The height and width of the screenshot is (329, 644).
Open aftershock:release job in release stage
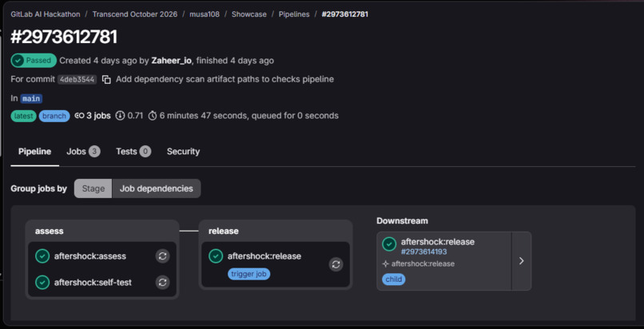pyautogui.click(x=264, y=256)
